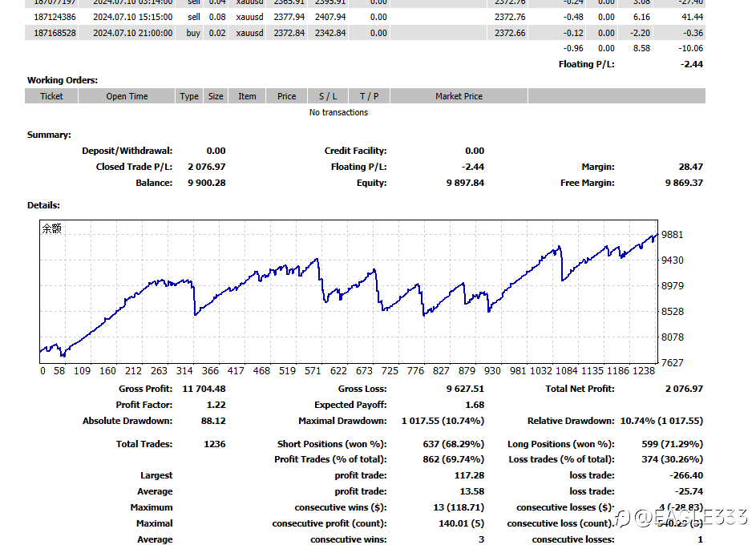Click Gross Profit value 11 704.48
This screenshot has width=756, height=549.
click(x=204, y=389)
